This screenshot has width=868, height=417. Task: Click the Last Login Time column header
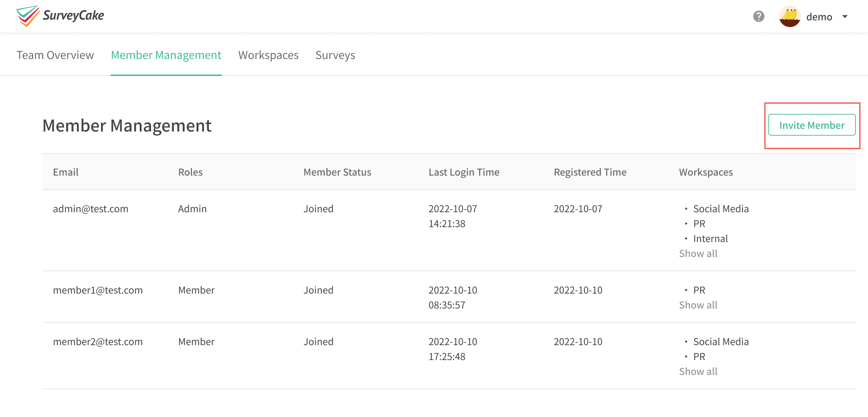coord(464,172)
